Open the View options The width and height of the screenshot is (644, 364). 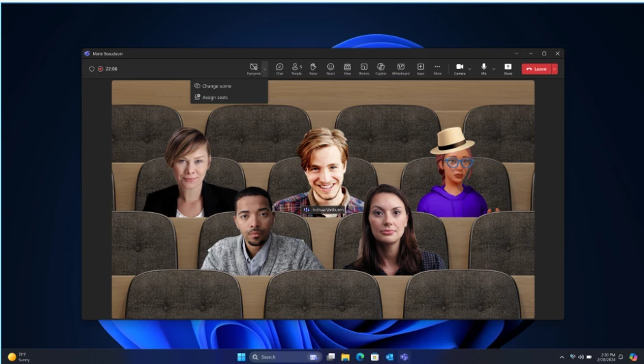pos(348,68)
